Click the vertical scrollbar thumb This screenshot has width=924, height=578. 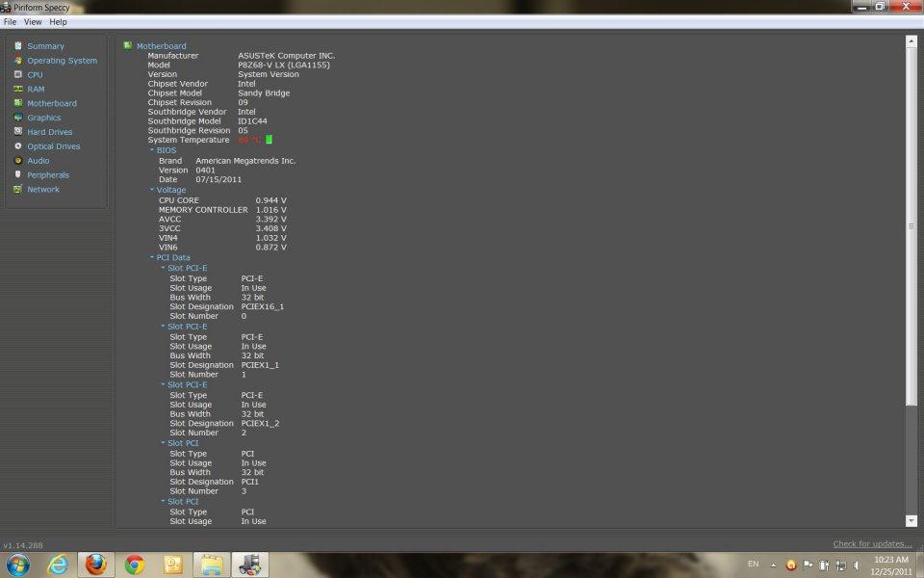911,226
